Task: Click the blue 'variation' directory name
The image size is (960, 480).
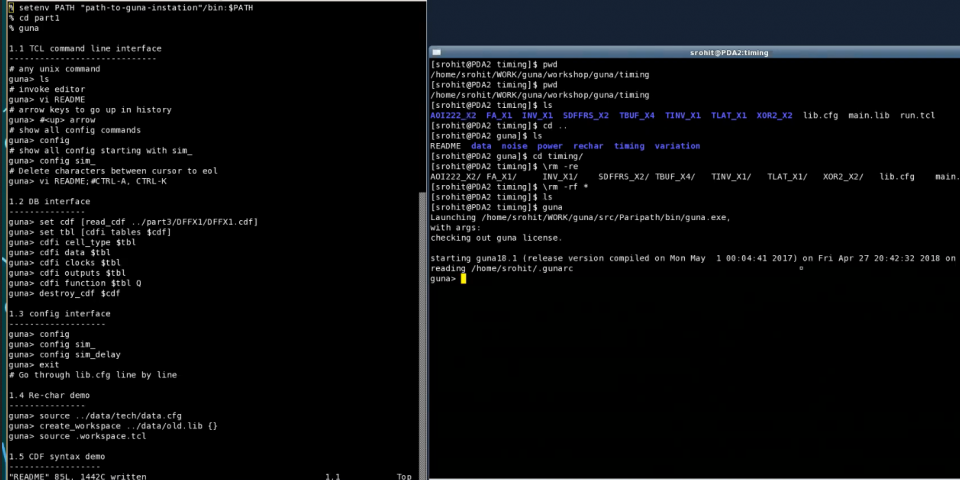Action: coord(677,146)
